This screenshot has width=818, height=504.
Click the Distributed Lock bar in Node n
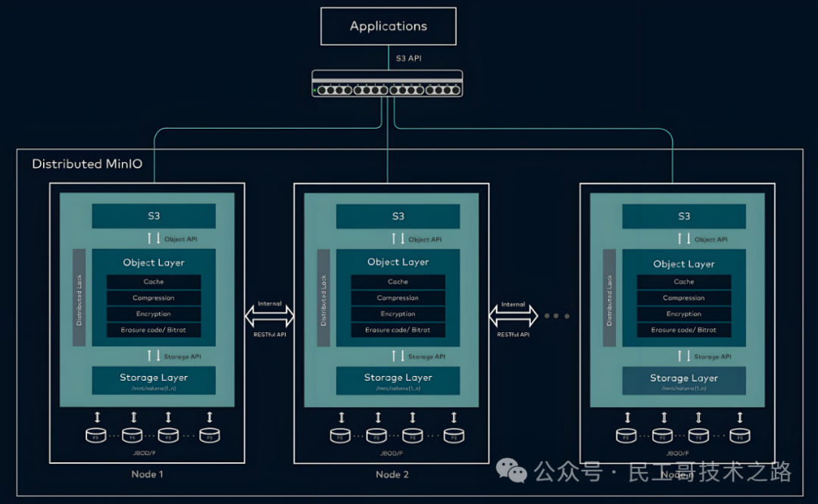point(609,297)
